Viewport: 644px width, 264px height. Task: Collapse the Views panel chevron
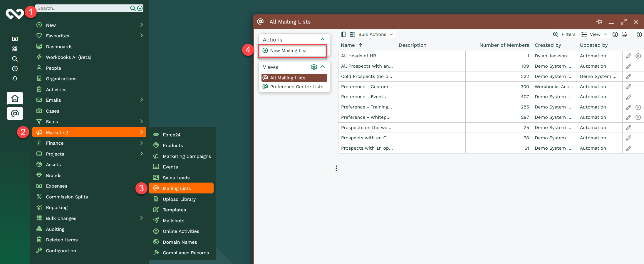[x=323, y=67]
